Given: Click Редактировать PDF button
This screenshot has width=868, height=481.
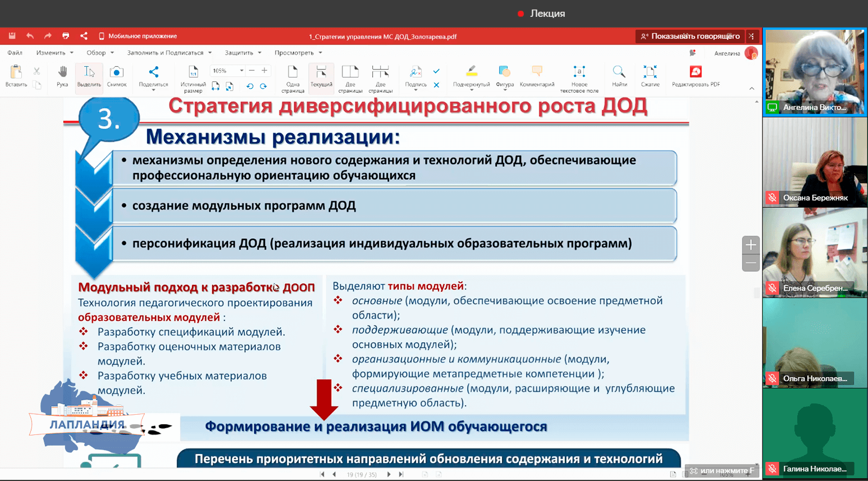Looking at the screenshot, I should coord(696,76).
